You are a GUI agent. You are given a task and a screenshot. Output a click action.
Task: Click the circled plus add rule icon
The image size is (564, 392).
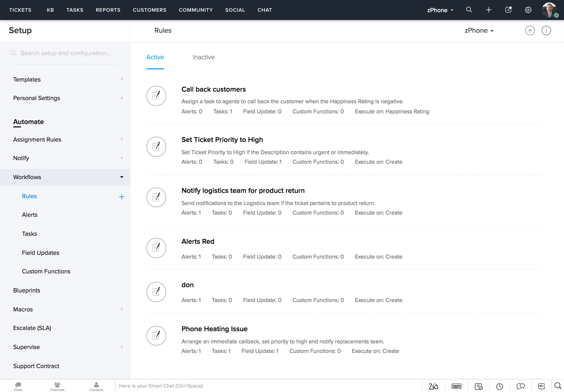(x=530, y=30)
